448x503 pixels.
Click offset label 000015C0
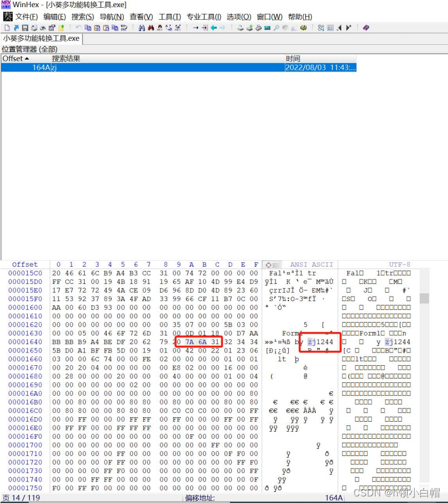pos(25,273)
